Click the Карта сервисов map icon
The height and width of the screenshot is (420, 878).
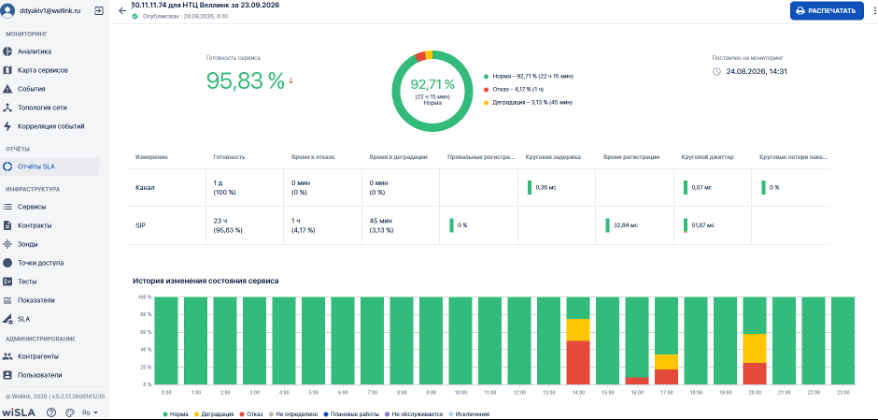click(7, 71)
